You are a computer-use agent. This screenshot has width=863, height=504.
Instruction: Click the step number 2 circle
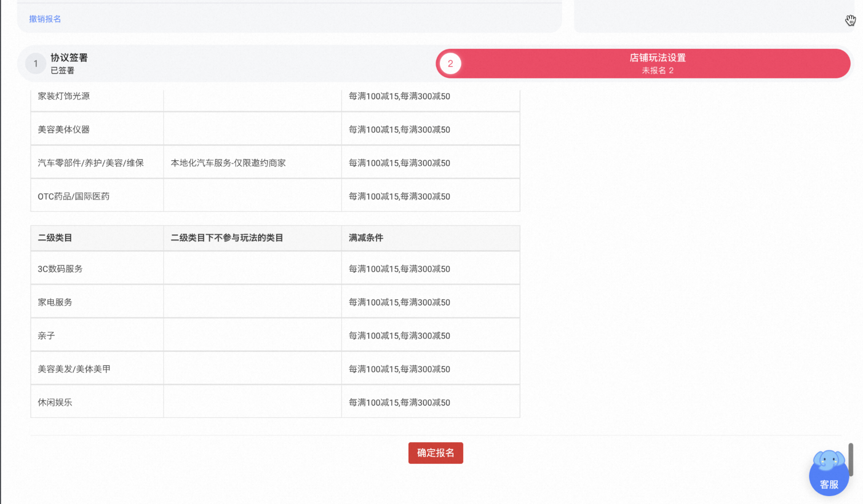coord(450,64)
